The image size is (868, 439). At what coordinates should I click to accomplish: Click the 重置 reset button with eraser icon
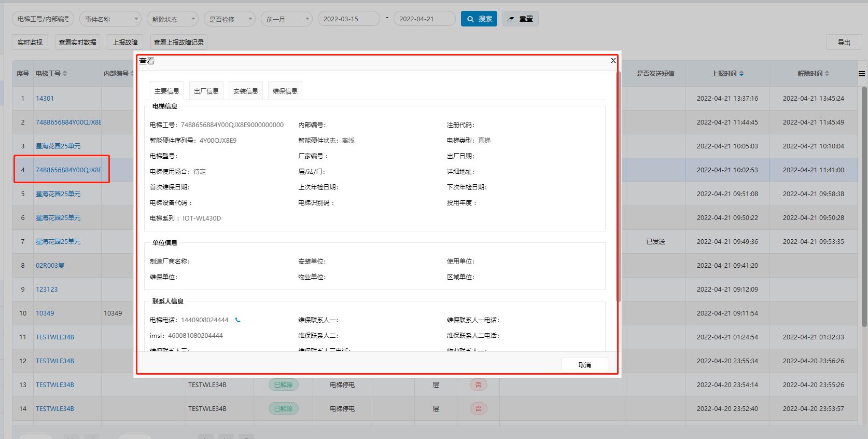pos(520,19)
